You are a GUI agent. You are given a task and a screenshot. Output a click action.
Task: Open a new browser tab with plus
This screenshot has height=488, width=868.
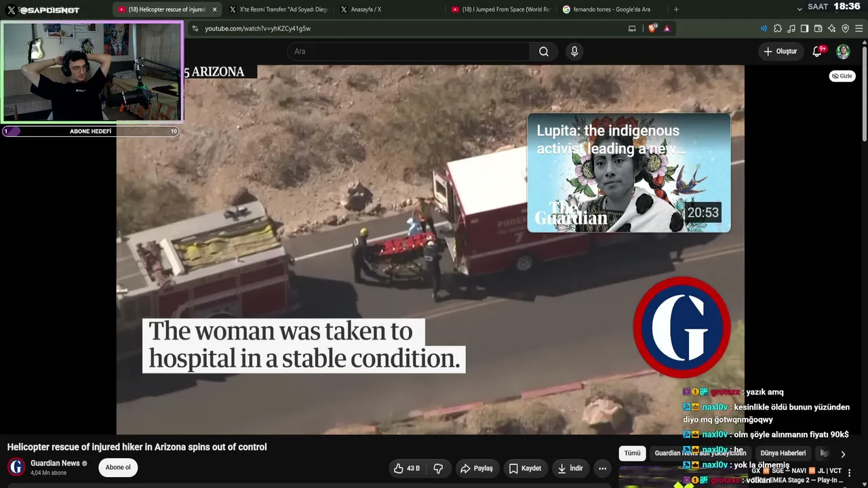coord(676,9)
